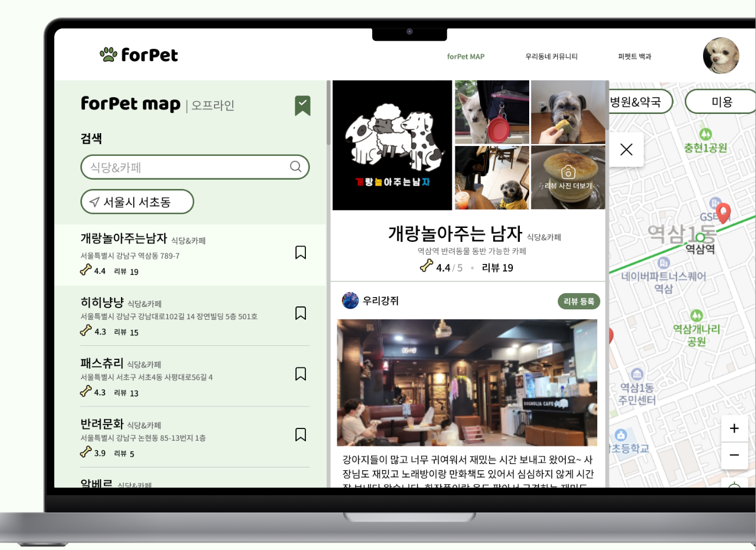Click the 식당&카페 search input field
The image size is (756, 550).
pos(174,167)
